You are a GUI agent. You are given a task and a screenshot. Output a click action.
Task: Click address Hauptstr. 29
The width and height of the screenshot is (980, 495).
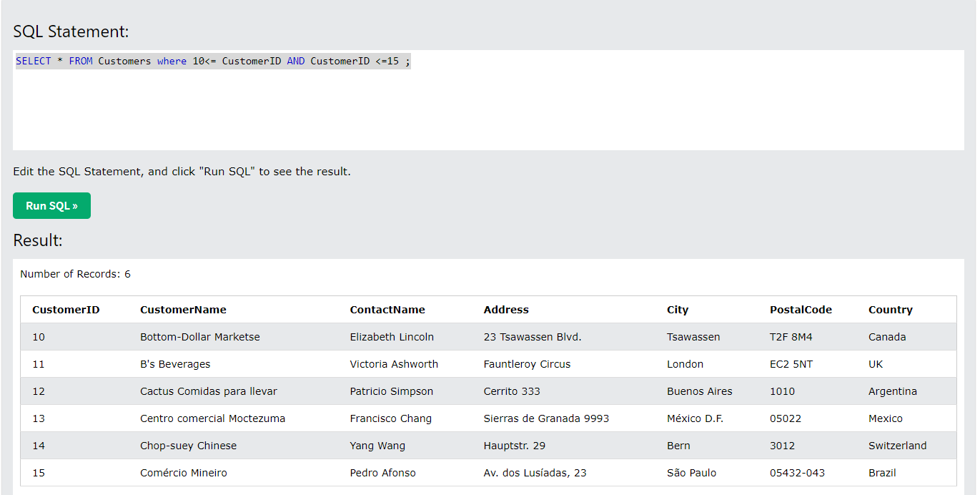tap(514, 446)
